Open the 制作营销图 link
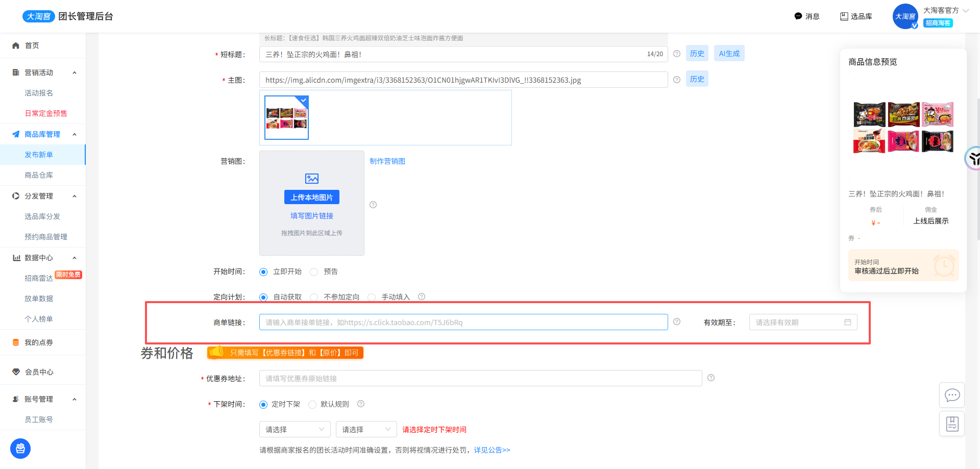The width and height of the screenshot is (980, 469). point(387,161)
